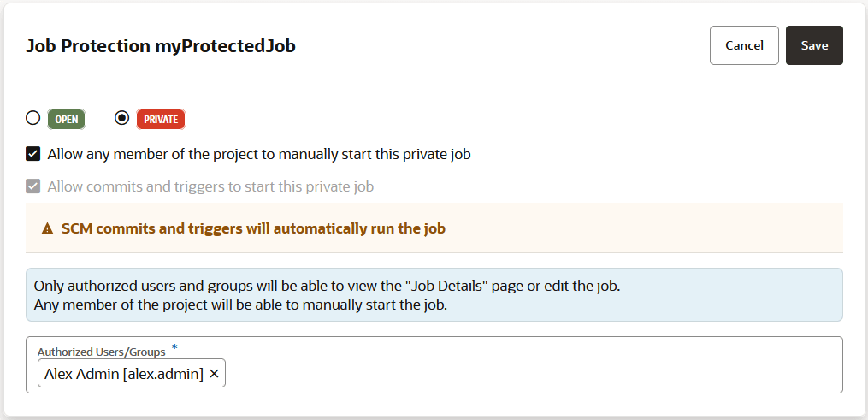868x420 pixels.
Task: Remove Alex Admin from authorized users
Action: coord(214,374)
